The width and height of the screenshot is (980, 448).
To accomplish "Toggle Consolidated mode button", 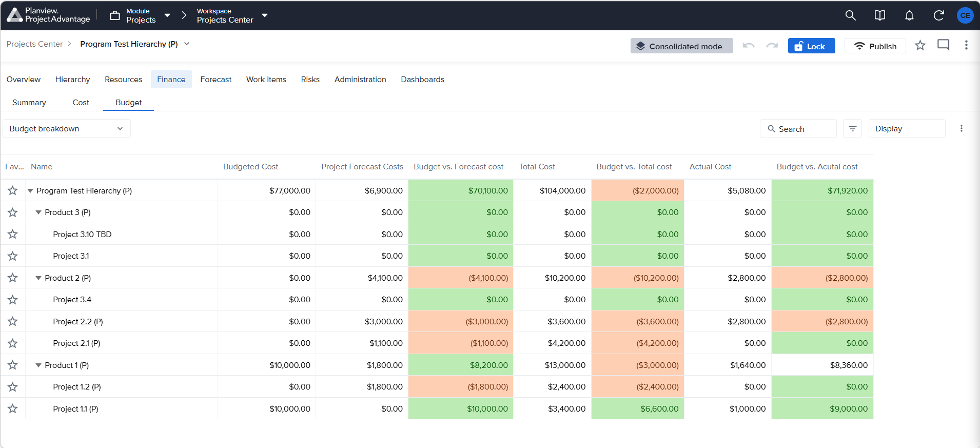I will click(x=681, y=46).
